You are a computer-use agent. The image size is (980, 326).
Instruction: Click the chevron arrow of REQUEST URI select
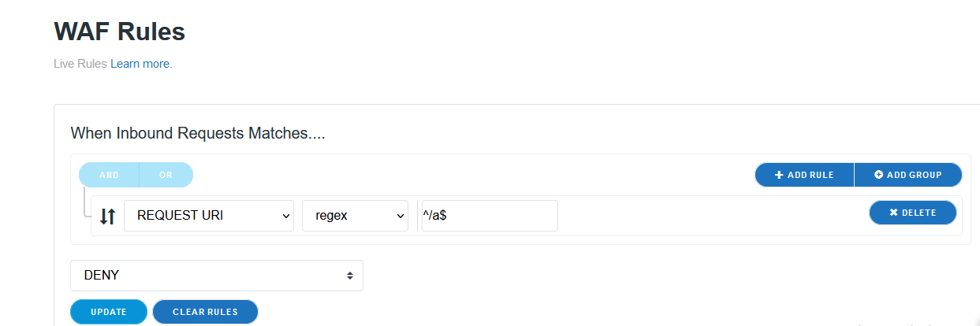pyautogui.click(x=286, y=217)
